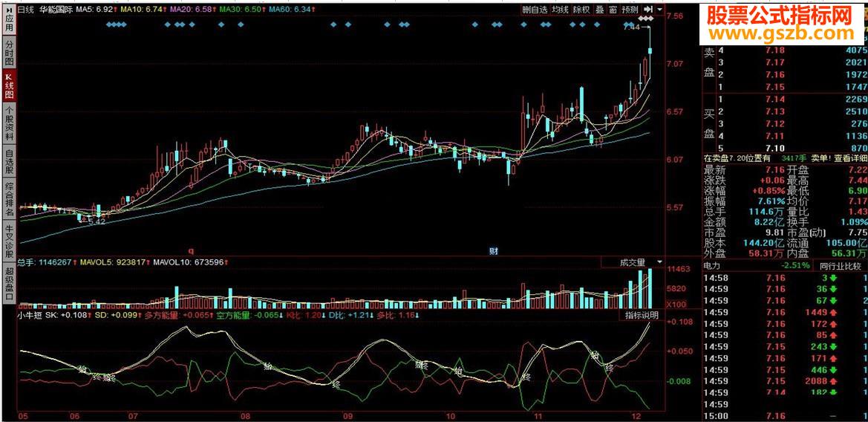Click the 换手 1.09% value
The width and height of the screenshot is (868, 422).
[854, 222]
